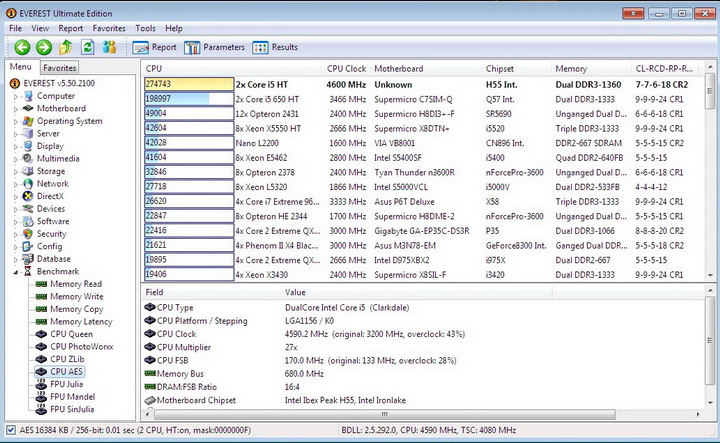Toggle the checkbox in the status bar
The width and height of the screenshot is (720, 443).
[x=11, y=430]
